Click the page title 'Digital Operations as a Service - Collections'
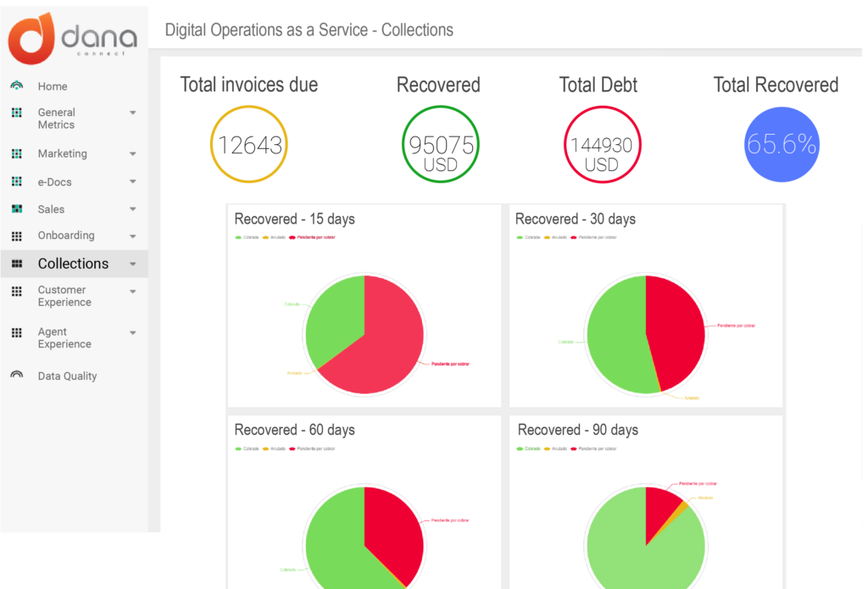The image size is (868, 589). click(309, 30)
